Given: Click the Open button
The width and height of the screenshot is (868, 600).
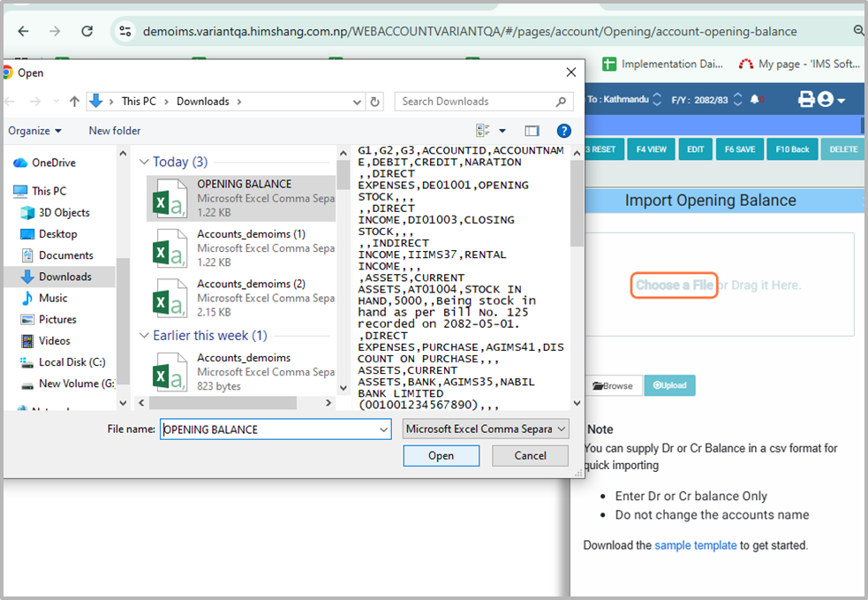Looking at the screenshot, I should tap(441, 456).
